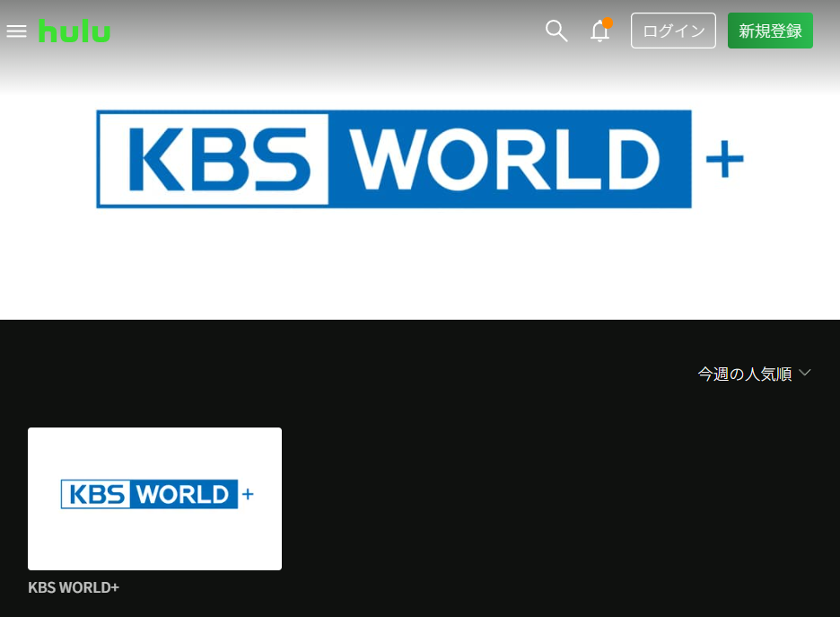The image size is (840, 617).
Task: Click the ログイン login button
Action: [673, 31]
